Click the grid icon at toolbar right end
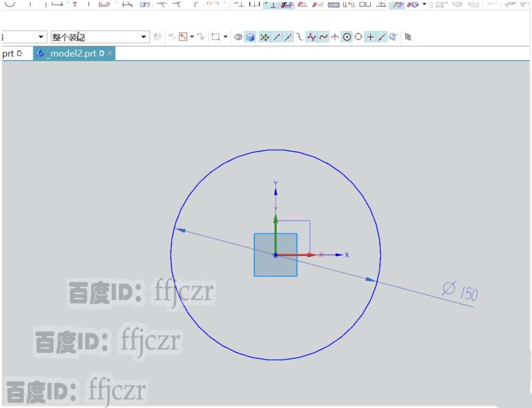Image resolution: width=532 pixels, height=408 pixels. [x=408, y=37]
